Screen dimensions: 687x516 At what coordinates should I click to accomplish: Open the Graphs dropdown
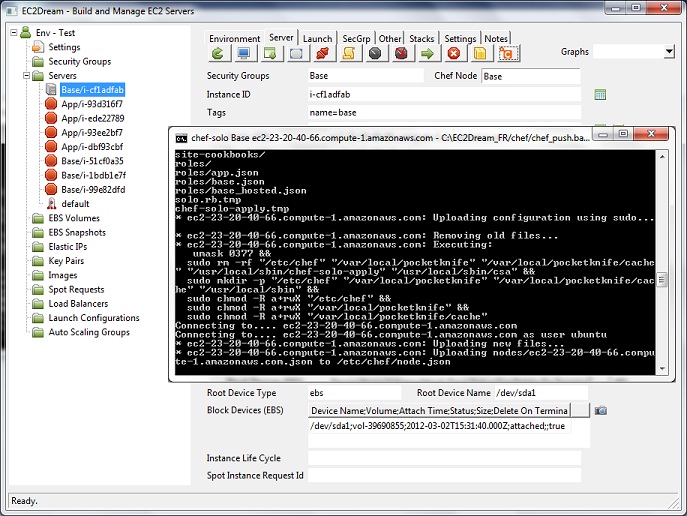tap(669, 52)
